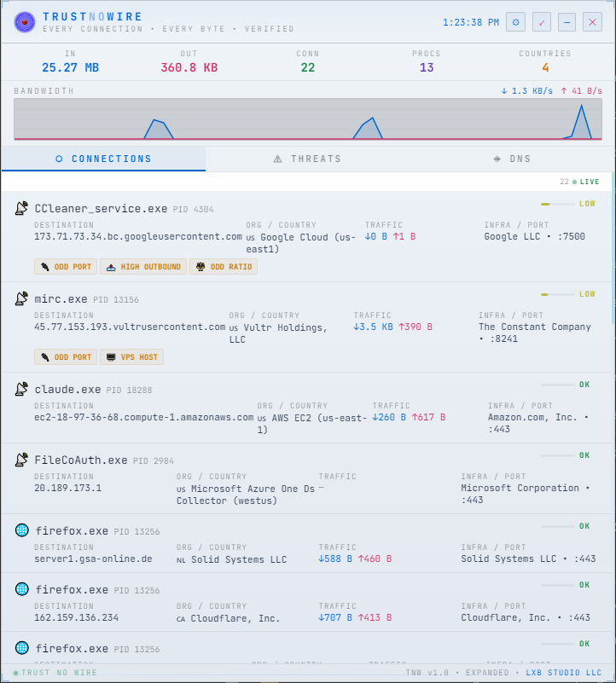Click the HIGH OUTBOUND tag
The width and height of the screenshot is (616, 683).
click(143, 267)
